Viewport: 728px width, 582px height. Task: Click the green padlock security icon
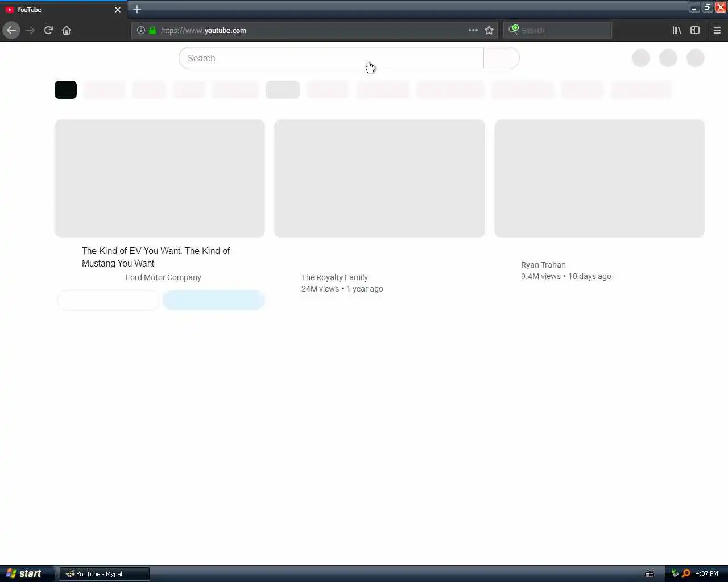click(152, 30)
